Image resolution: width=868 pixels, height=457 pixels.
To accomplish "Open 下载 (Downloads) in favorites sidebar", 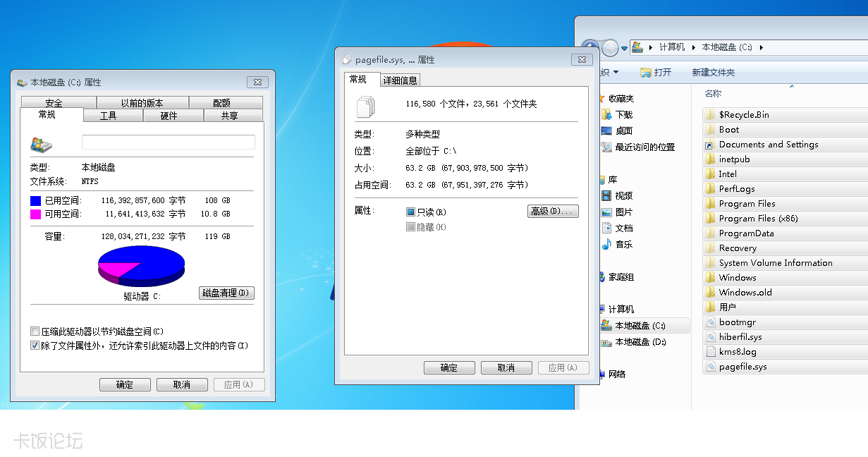I will coord(623,114).
